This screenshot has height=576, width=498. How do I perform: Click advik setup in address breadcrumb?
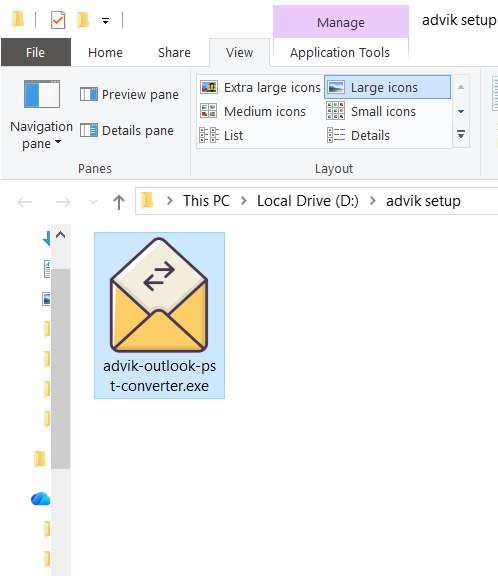pos(423,201)
